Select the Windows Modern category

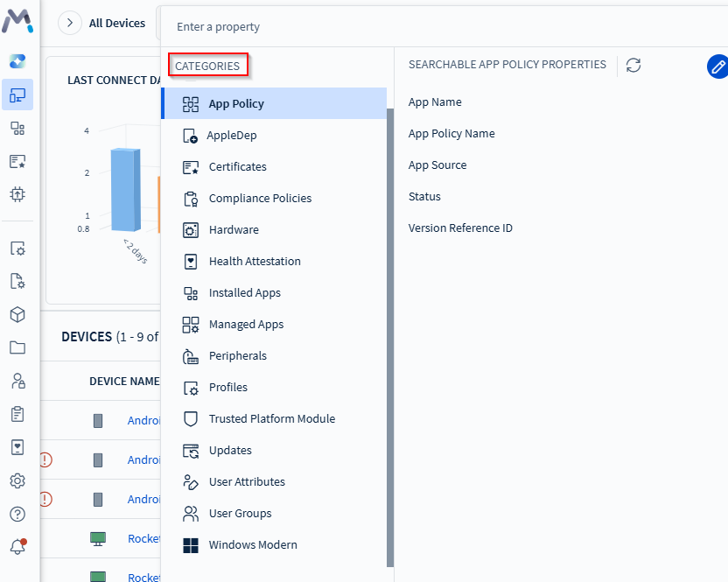(x=253, y=544)
